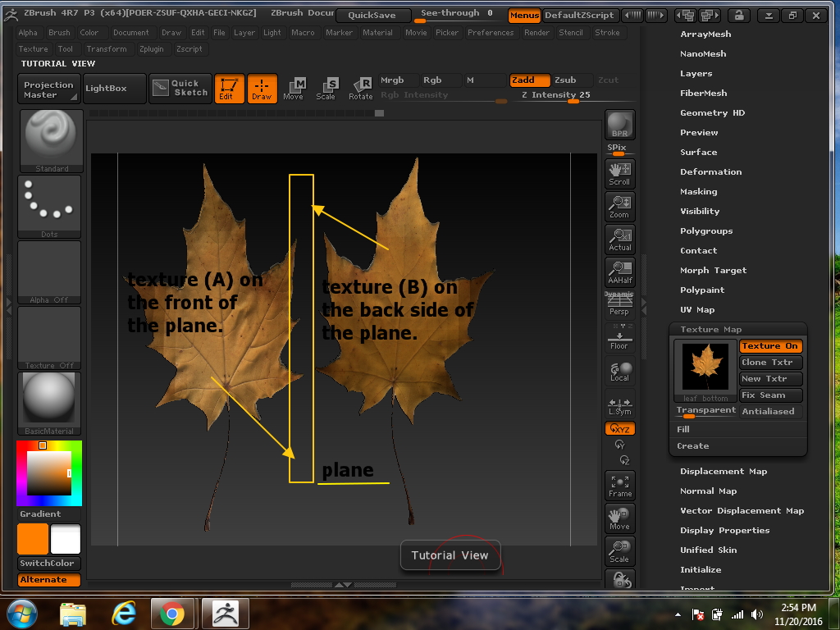Open the Alpha Off selector
This screenshot has height=630, width=840.
pyautogui.click(x=49, y=272)
